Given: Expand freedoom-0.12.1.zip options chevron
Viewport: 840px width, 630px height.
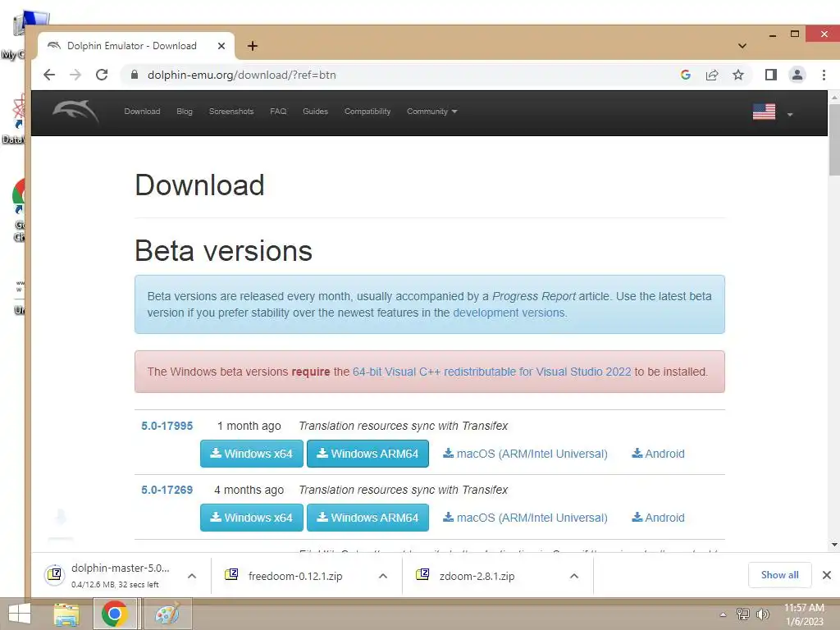Looking at the screenshot, I should click(x=383, y=577).
